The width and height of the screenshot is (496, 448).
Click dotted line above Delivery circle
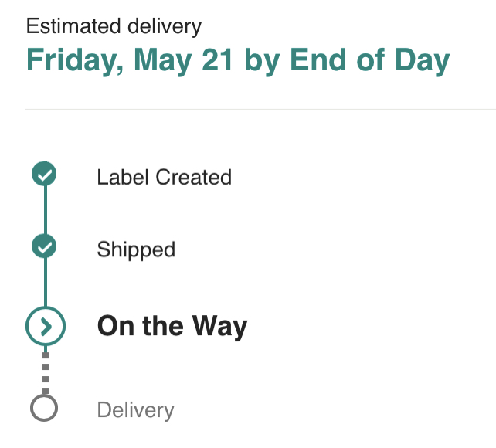(45, 369)
